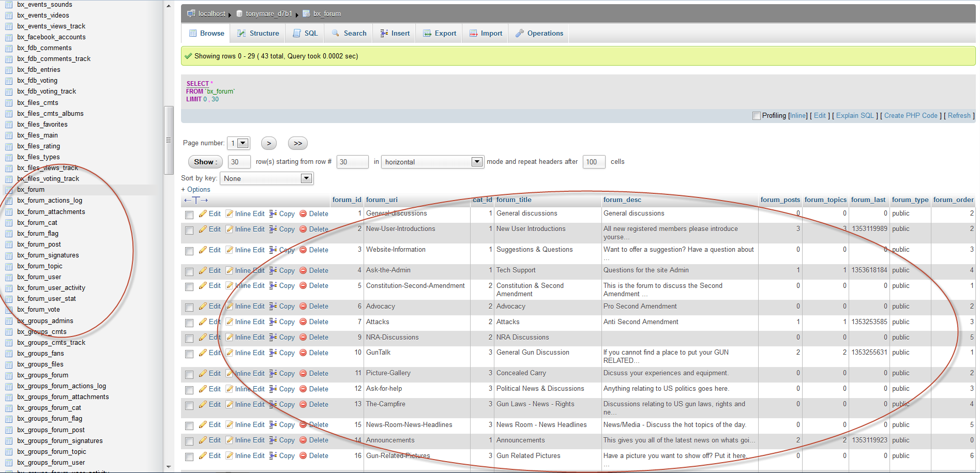Image resolution: width=980 pixels, height=473 pixels.
Task: Click Inline Edit pencil icon for Attacks row
Action: click(229, 322)
